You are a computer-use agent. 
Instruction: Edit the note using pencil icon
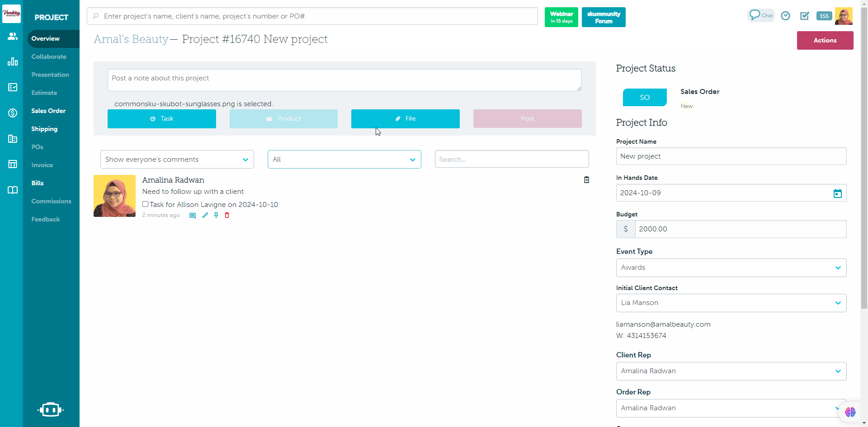205,216
